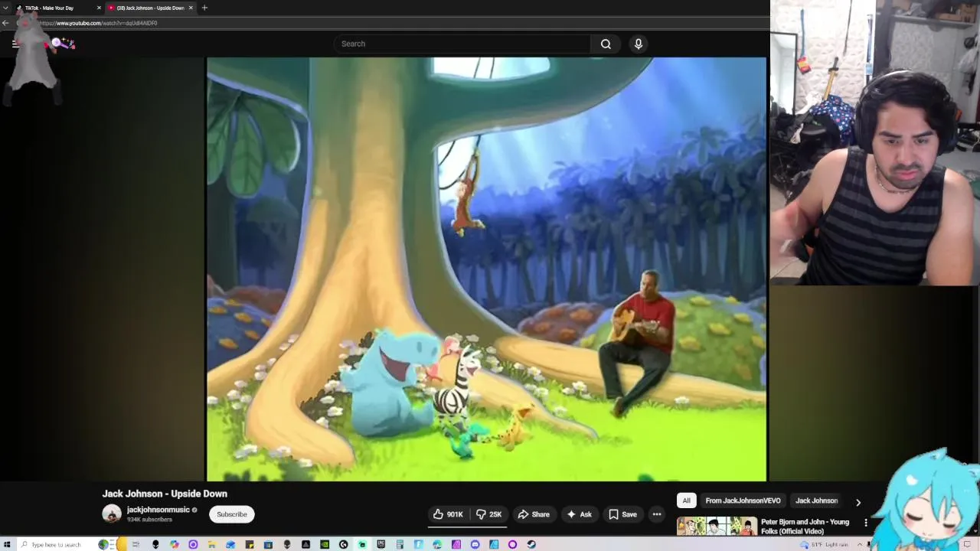
Task: Open the NVIDIA taskbar icon
Action: [x=325, y=544]
